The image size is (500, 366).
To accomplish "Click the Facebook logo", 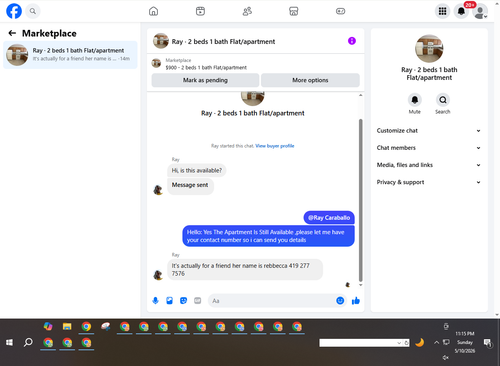I will 14,11.
